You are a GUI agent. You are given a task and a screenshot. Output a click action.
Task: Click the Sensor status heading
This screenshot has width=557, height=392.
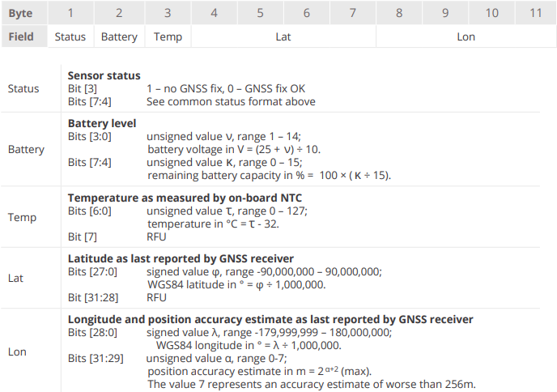click(x=104, y=75)
